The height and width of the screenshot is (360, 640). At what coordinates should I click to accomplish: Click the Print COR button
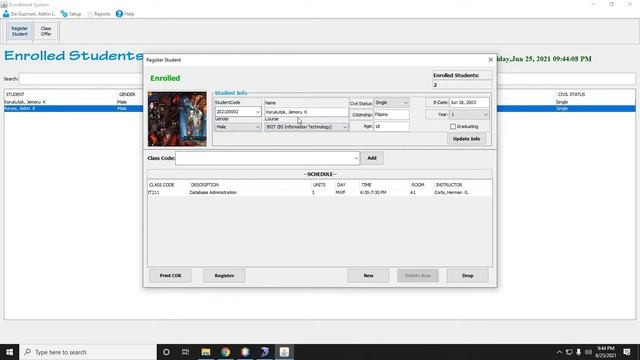(170, 276)
